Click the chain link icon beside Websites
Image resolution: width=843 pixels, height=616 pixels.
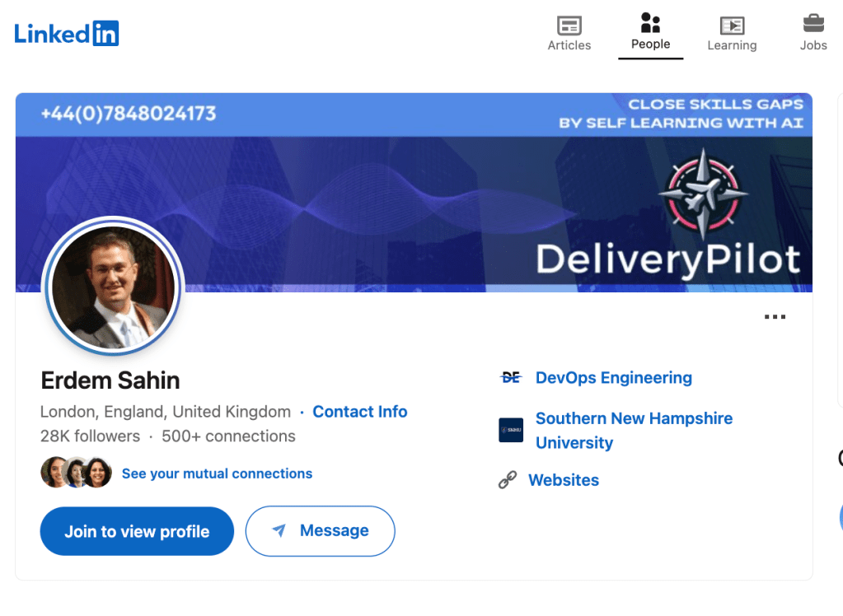507,479
